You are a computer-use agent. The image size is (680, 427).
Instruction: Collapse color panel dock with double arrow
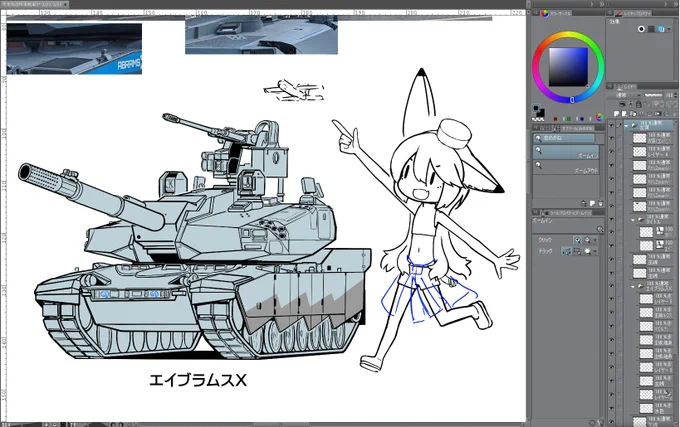pos(602,3)
